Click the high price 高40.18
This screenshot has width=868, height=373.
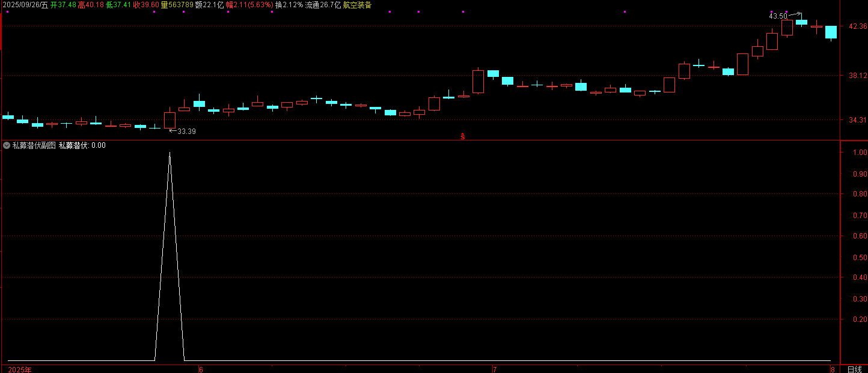90,5
